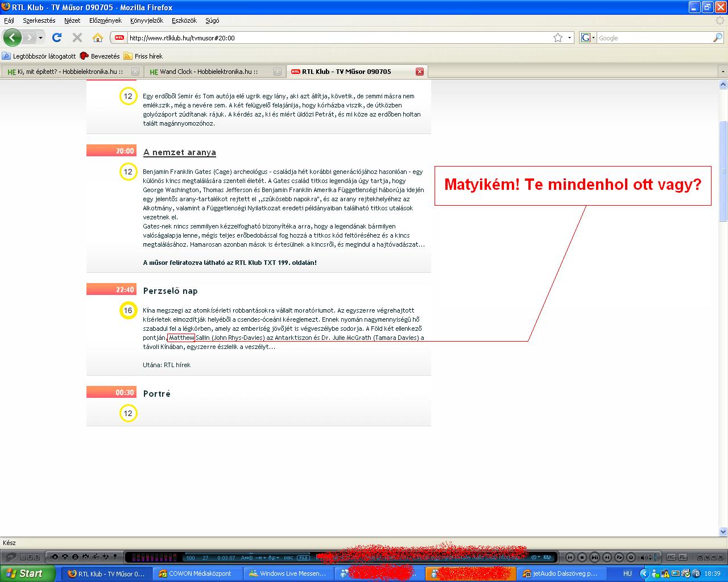The width and height of the screenshot is (728, 582).
Task: Click the vertical scrollbar thumb
Action: [x=723, y=171]
